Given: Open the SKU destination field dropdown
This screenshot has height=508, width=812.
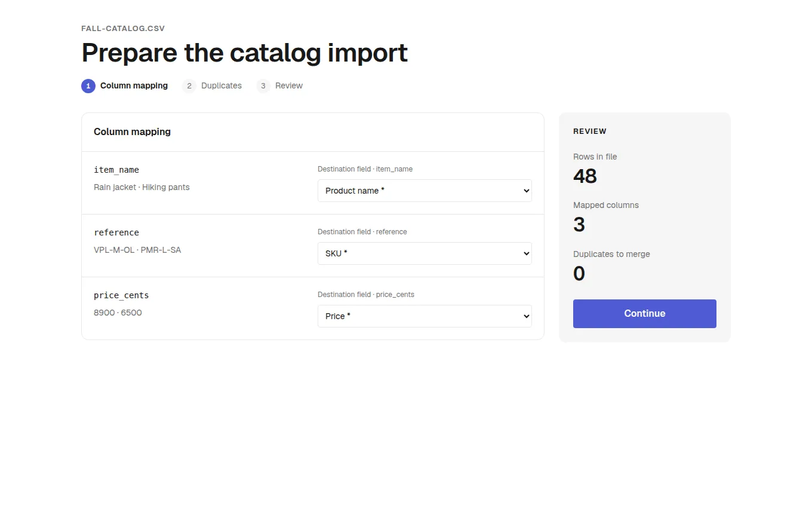Looking at the screenshot, I should 425,253.
